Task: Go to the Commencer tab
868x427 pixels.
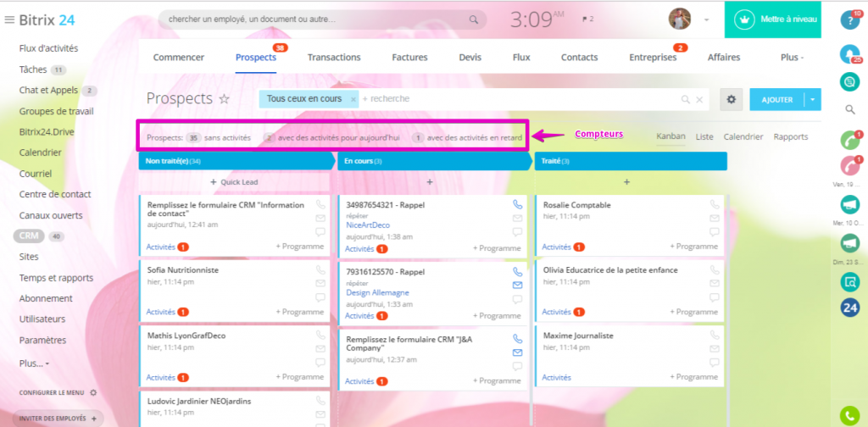Action: coord(179,57)
